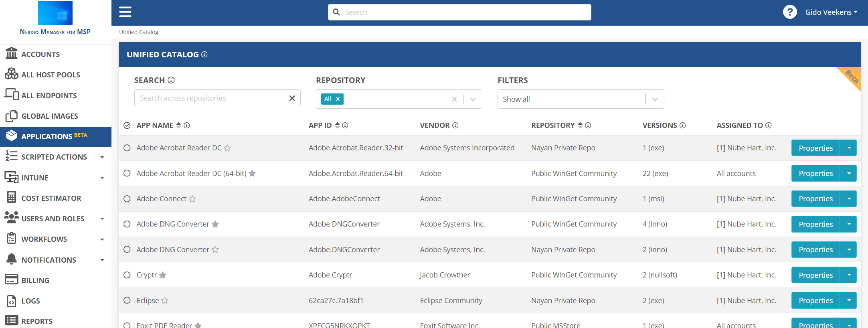Open Properties dropdown arrow for Cryptr
Screen dimensions: 868x328
[849, 275]
